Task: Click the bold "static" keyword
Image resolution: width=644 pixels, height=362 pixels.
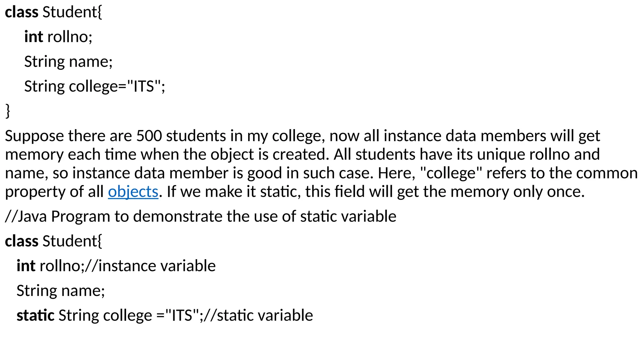Action: click(35, 315)
